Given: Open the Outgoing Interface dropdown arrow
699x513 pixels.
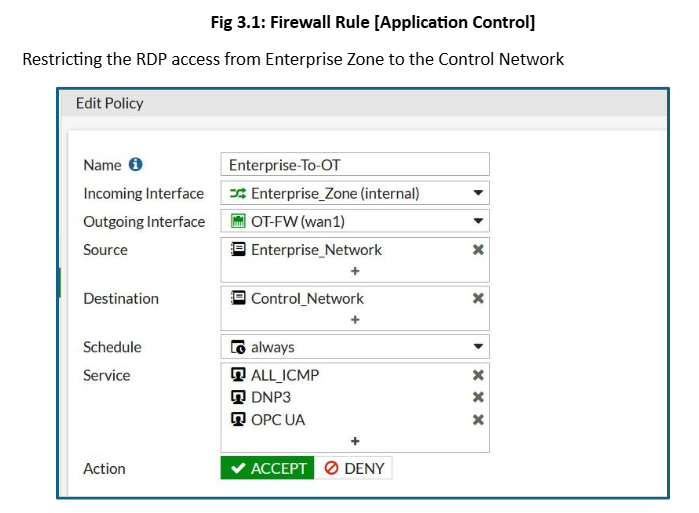Looking at the screenshot, I should 478,221.
